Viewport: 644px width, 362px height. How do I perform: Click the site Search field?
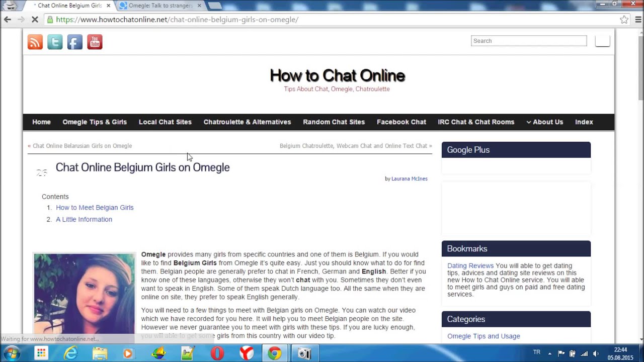[529, 41]
